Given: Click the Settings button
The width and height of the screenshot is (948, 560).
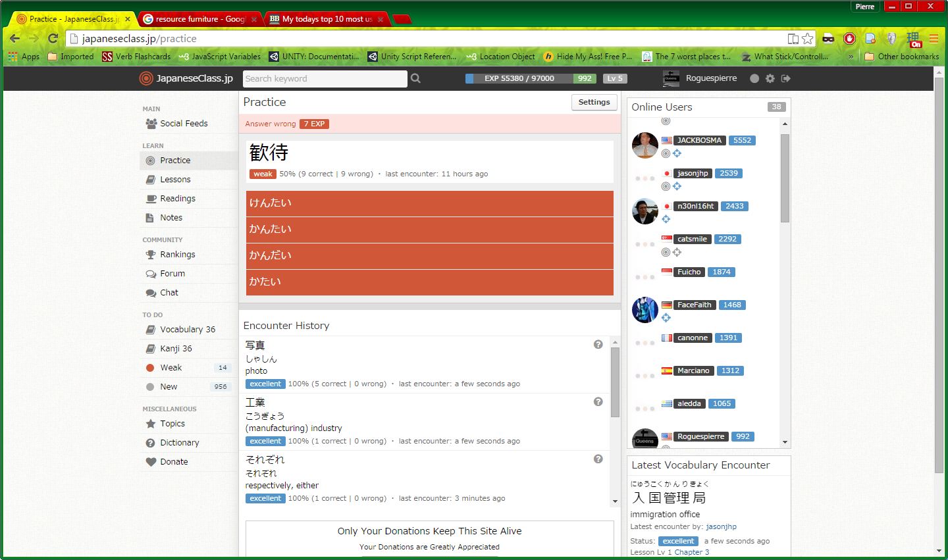Looking at the screenshot, I should (x=594, y=102).
